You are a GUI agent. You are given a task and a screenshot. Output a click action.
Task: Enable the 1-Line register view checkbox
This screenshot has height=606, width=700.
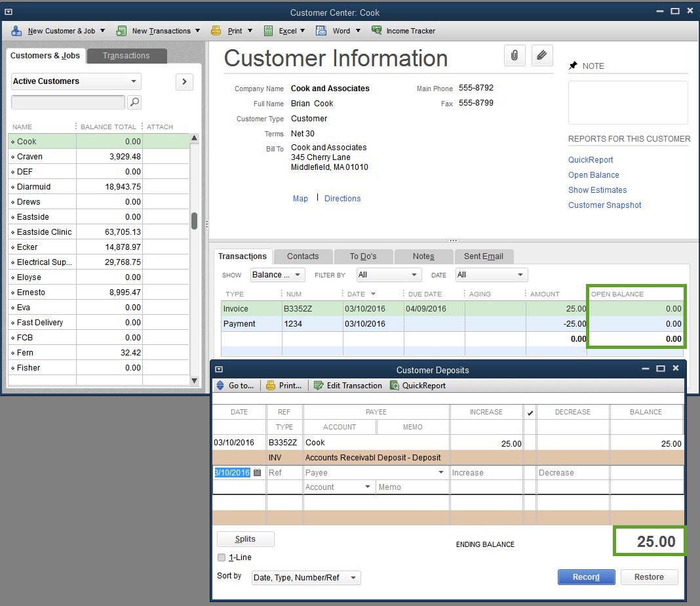(222, 557)
